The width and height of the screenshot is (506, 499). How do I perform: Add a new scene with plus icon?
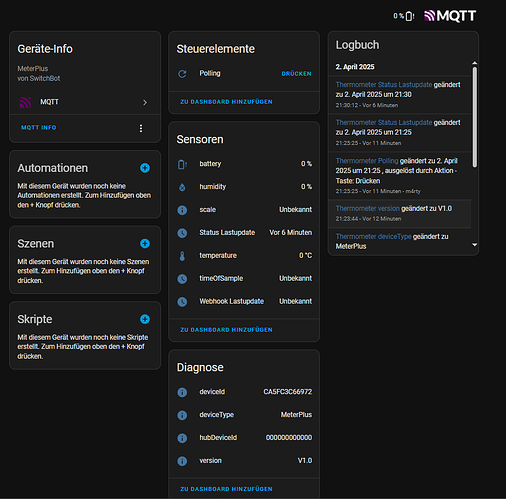(145, 243)
